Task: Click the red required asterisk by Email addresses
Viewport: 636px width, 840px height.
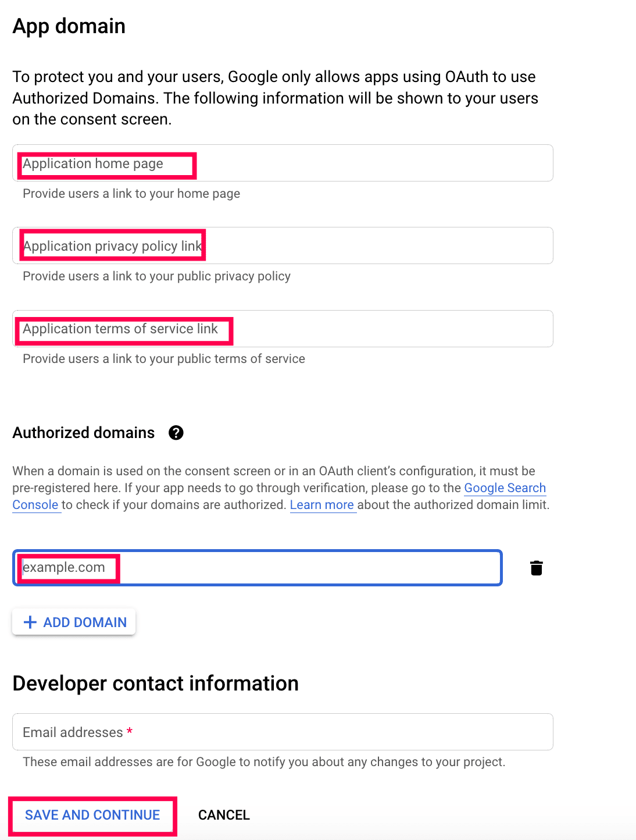Action: coord(130,731)
